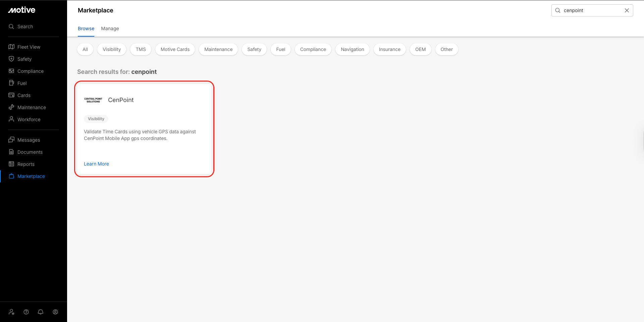
Task: Click the Marketplace bag icon
Action: [11, 176]
